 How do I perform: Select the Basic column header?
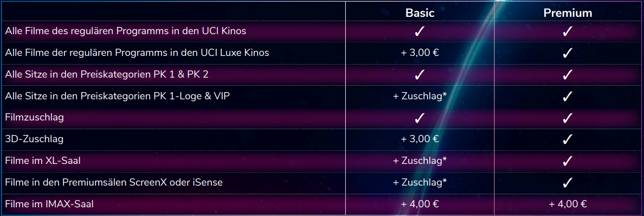[x=420, y=13]
